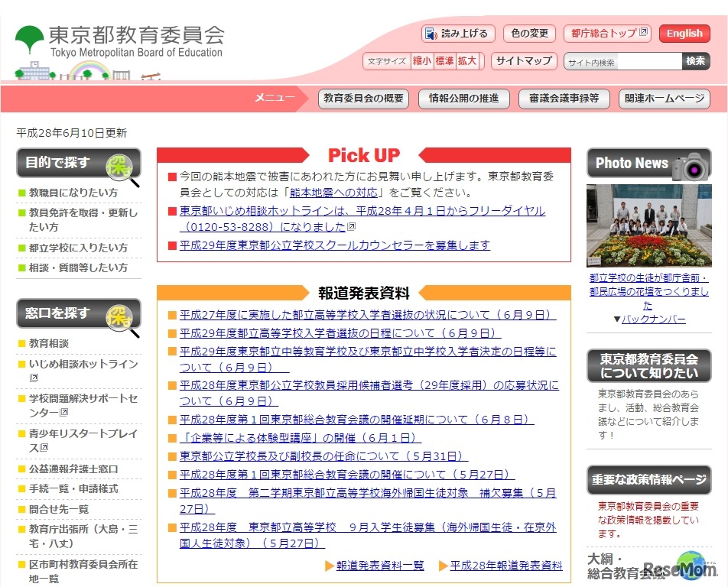Open the 色の変更 color change option
Viewport: 728px width, 587px height.
[x=530, y=34]
